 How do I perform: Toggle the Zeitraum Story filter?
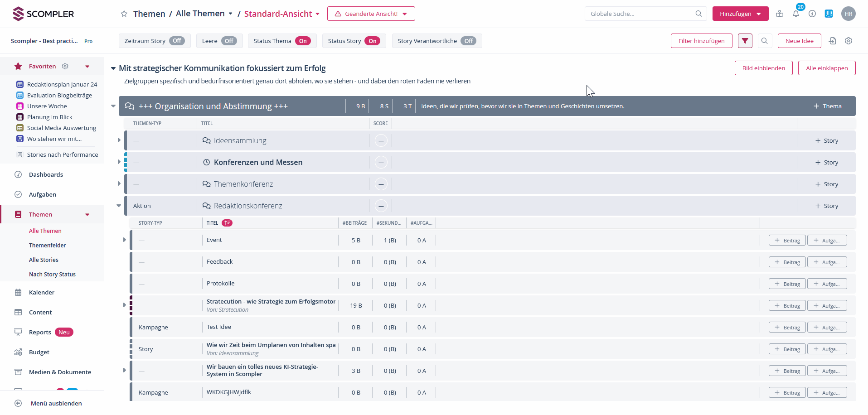tap(177, 41)
